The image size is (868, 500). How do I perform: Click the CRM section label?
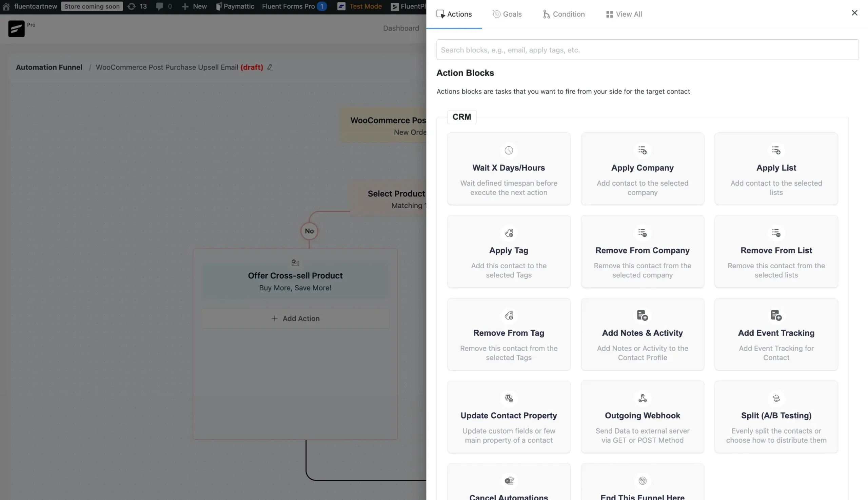461,117
